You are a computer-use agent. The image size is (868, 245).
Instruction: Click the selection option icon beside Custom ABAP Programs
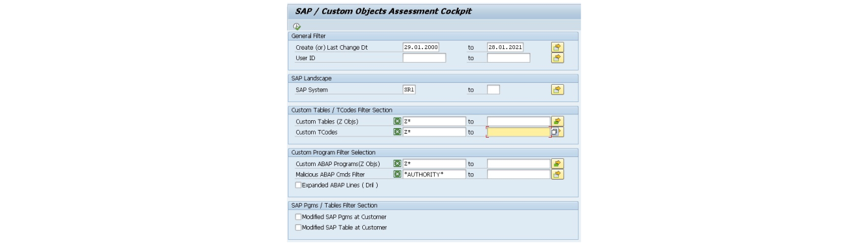pos(397,164)
